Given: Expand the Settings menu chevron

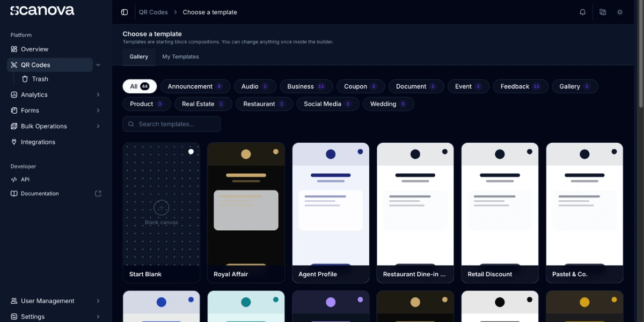Looking at the screenshot, I should coord(98,317).
